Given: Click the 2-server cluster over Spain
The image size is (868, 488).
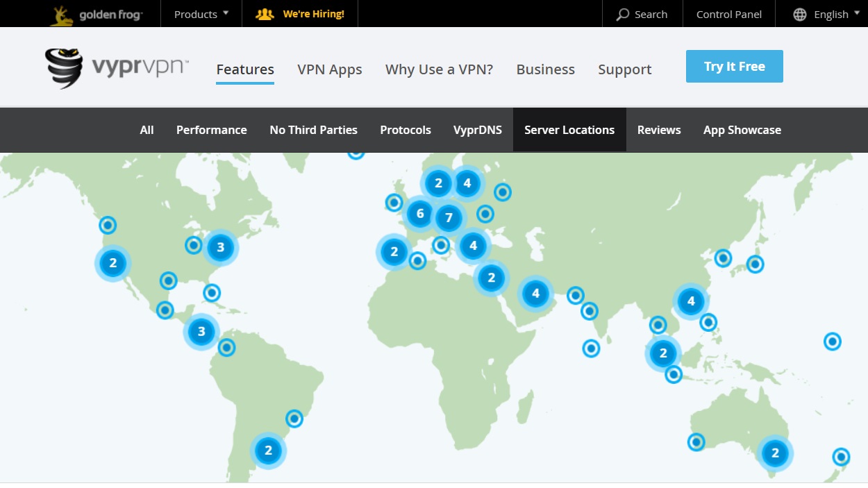Looking at the screenshot, I should pos(394,251).
